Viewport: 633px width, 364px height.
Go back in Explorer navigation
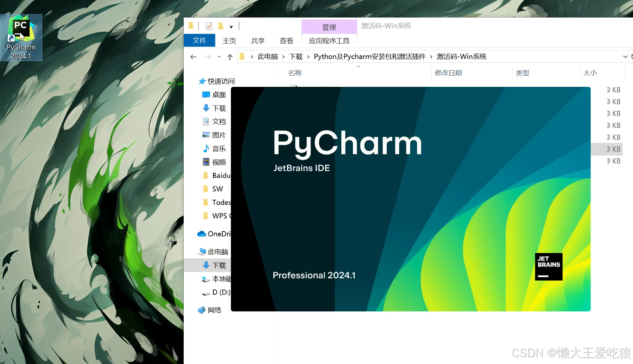[x=193, y=56]
